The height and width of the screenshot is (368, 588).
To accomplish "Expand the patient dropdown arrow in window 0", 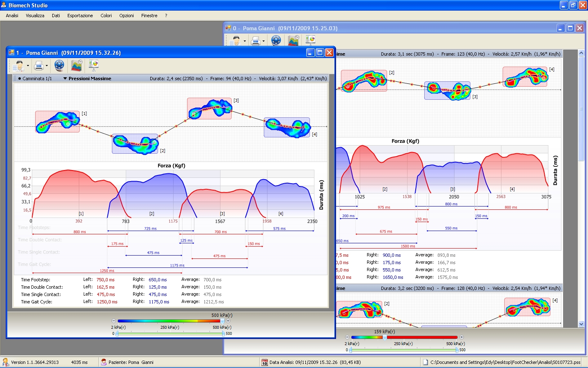I will pos(245,41).
